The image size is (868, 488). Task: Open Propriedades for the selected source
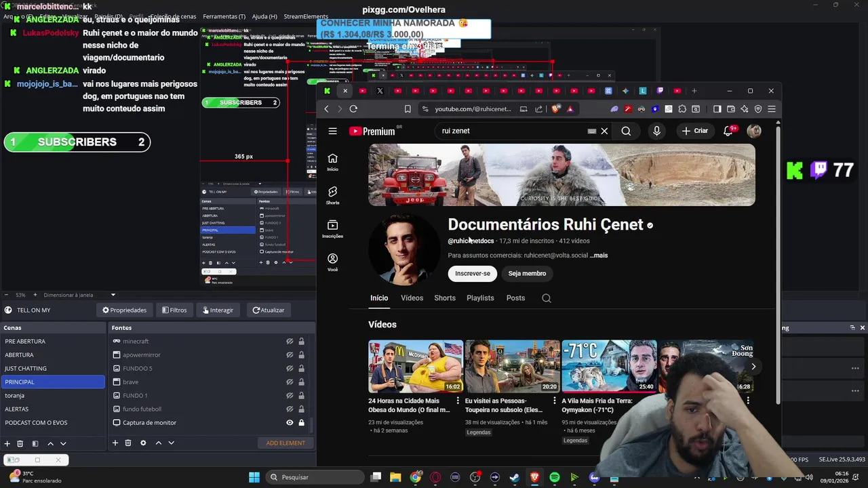click(124, 310)
